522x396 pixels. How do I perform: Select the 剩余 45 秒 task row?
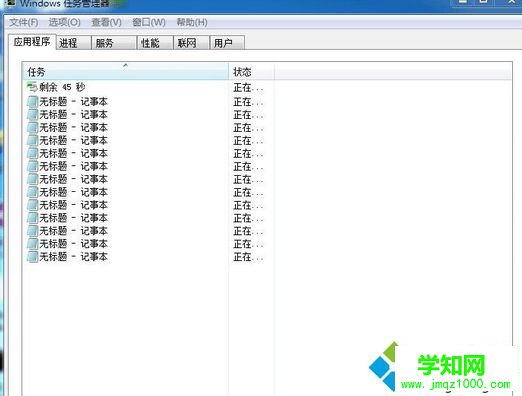pyautogui.click(x=148, y=87)
